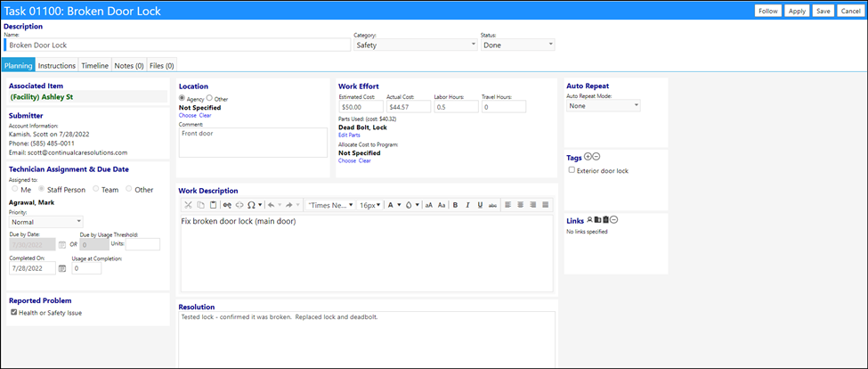The image size is (868, 369).
Task: Click the Edit Parts link
Action: coord(349,135)
